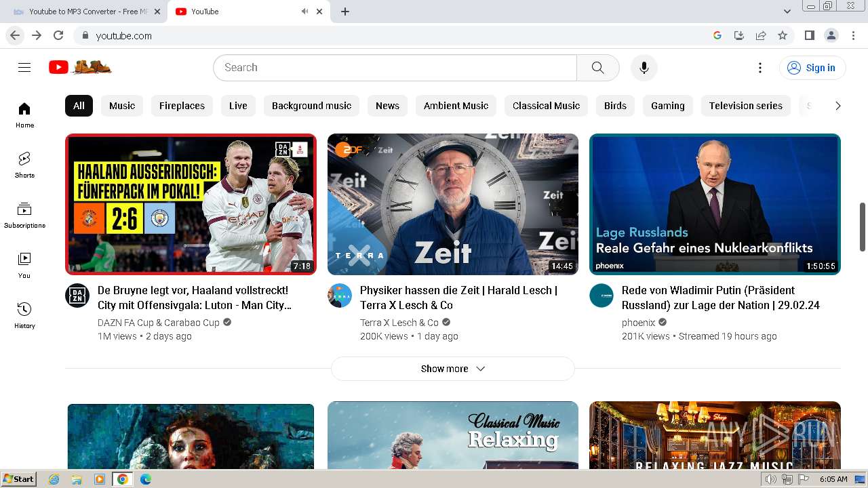Select the Music filter chip
868x488 pixels.
coord(122,106)
